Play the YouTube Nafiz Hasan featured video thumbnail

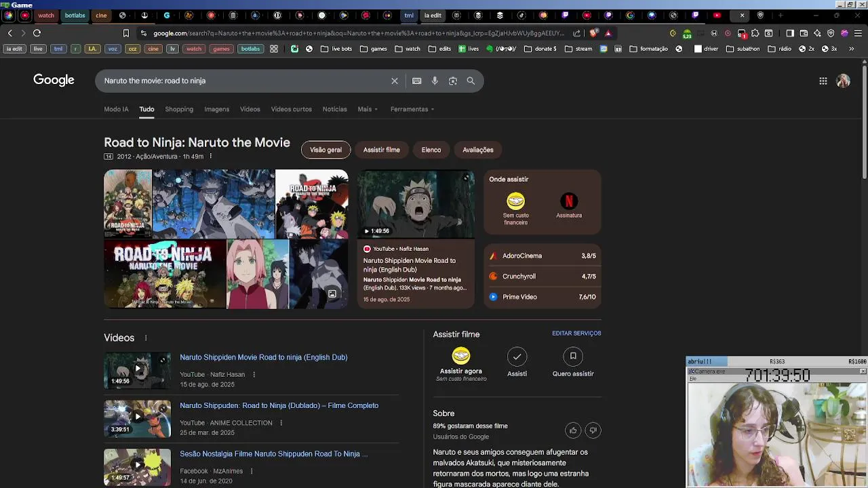(x=416, y=204)
